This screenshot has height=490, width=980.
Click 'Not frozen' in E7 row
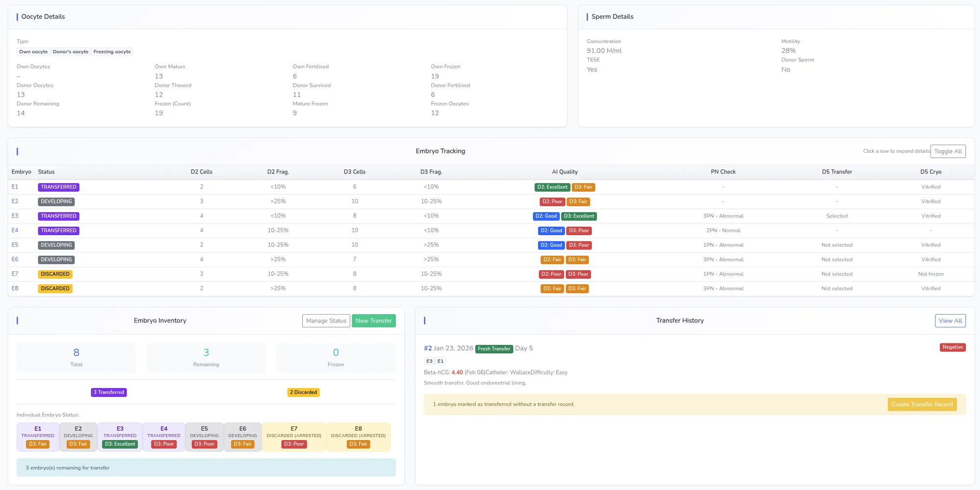point(931,274)
